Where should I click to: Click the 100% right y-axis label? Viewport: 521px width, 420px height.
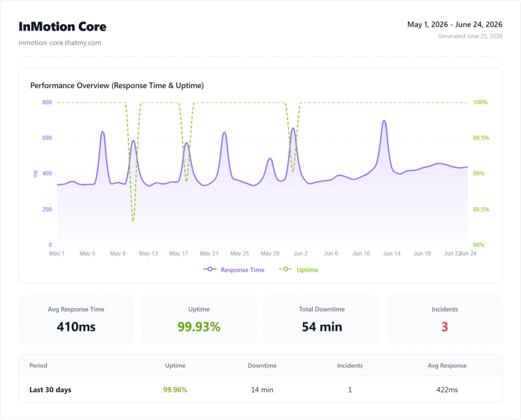(x=480, y=102)
